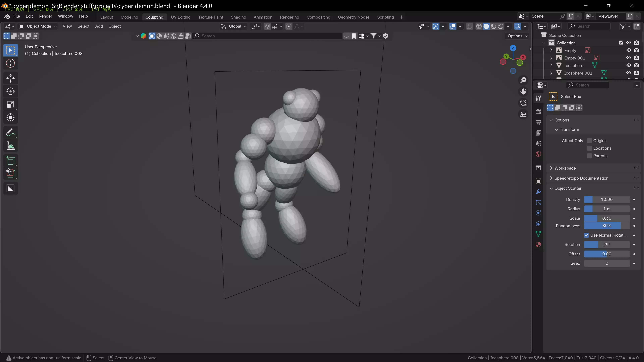Open the Particles properties tab
The height and width of the screenshot is (362, 644).
[538, 202]
